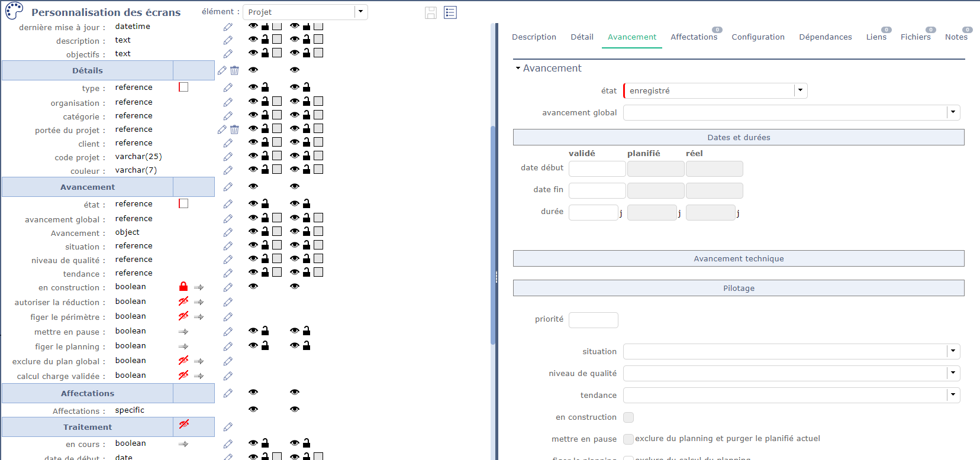
Task: Click the list view icon in header
Action: (x=450, y=12)
